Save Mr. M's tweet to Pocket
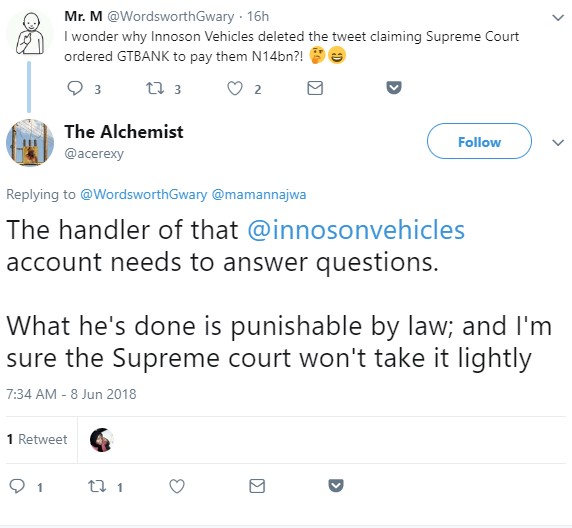The width and height of the screenshot is (572, 528). (394, 88)
